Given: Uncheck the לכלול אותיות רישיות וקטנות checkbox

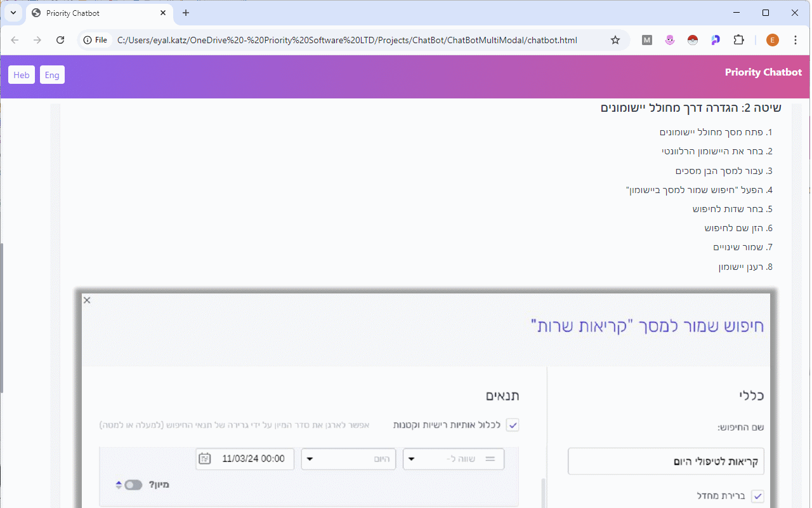Looking at the screenshot, I should (513, 425).
